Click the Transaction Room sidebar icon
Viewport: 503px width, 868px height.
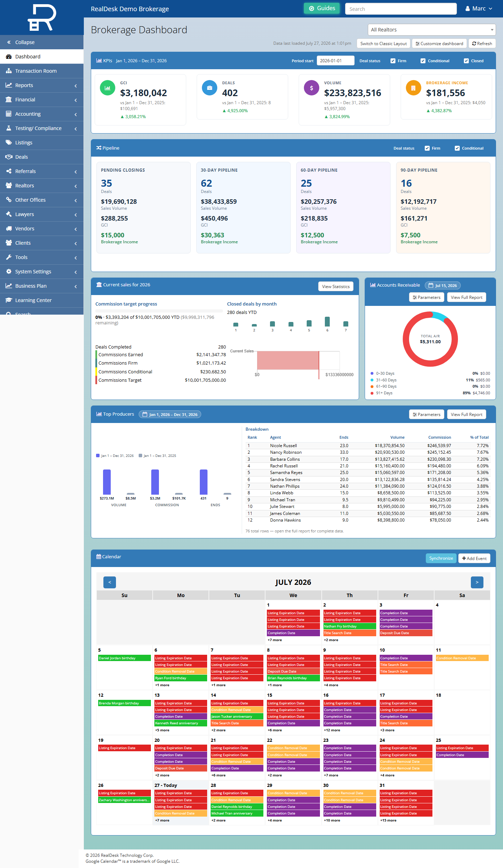(9, 71)
